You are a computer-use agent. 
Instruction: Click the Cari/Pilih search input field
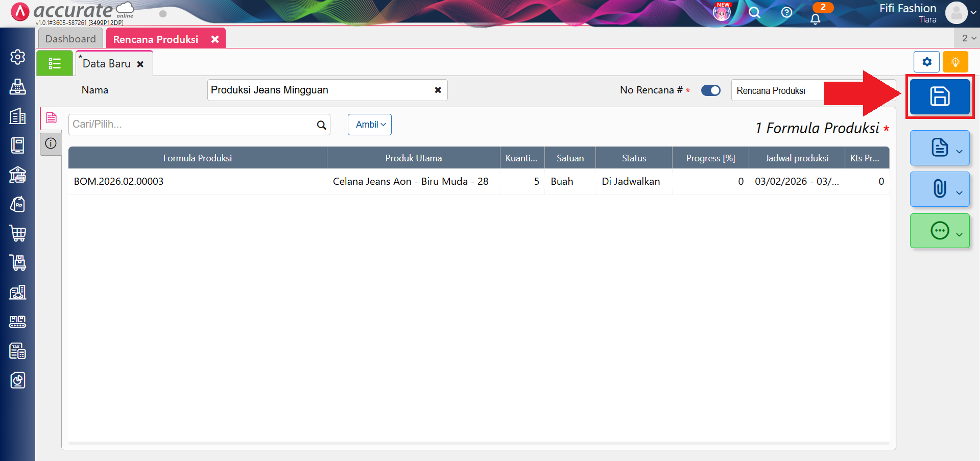coord(192,125)
